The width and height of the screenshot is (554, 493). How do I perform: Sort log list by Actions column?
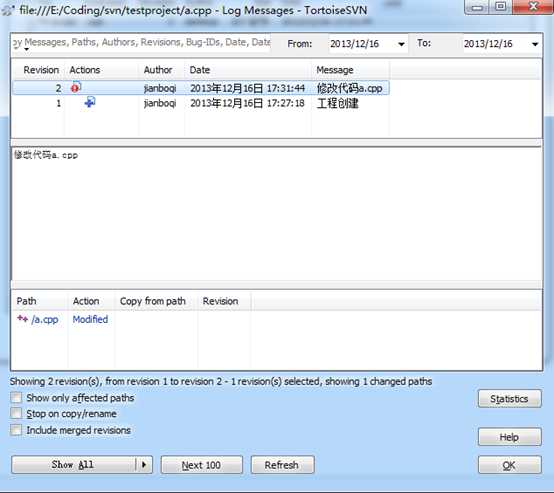tap(102, 70)
